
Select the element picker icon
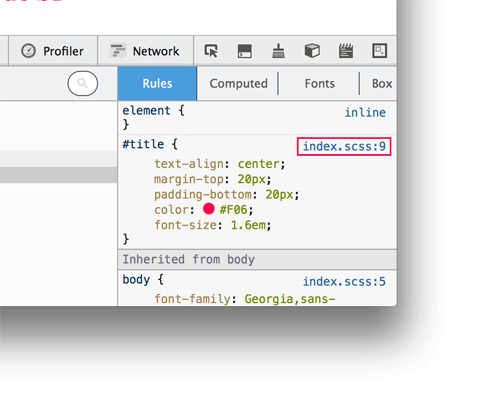[211, 51]
